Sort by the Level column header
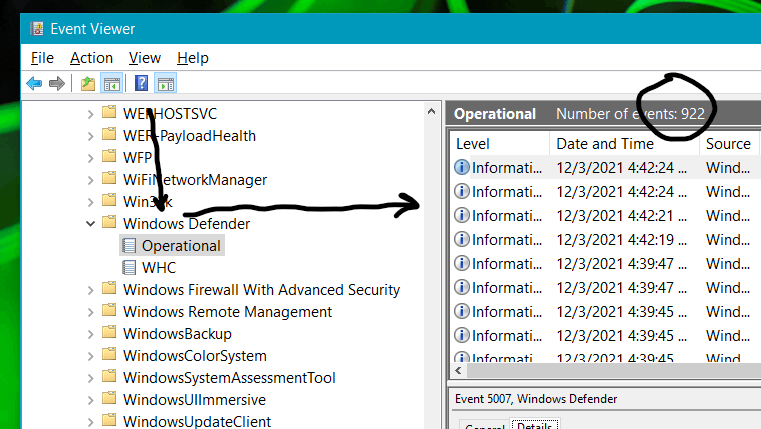Viewport: 761px width, 429px height. pos(500,144)
